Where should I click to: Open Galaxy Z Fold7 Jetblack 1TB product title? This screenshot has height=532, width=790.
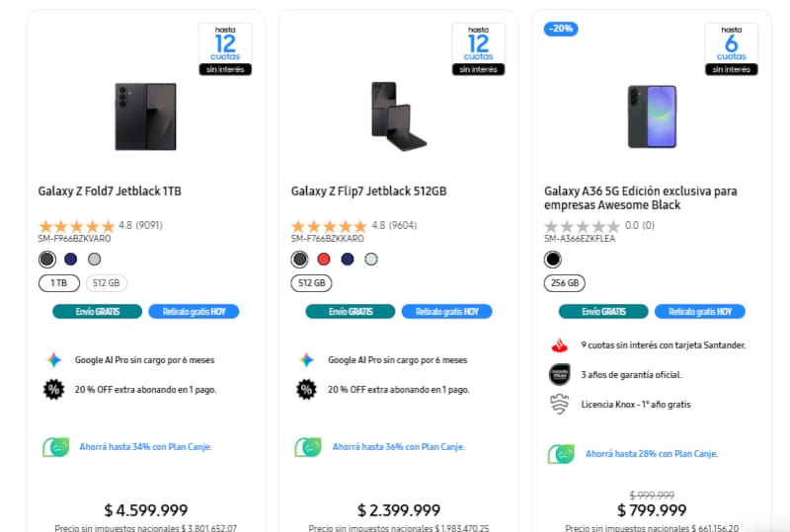pos(110,190)
